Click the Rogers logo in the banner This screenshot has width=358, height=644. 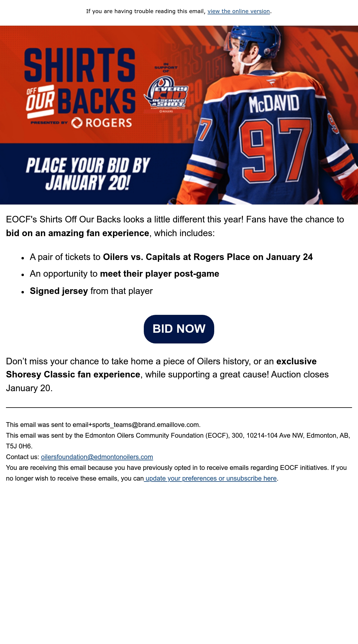click(101, 123)
